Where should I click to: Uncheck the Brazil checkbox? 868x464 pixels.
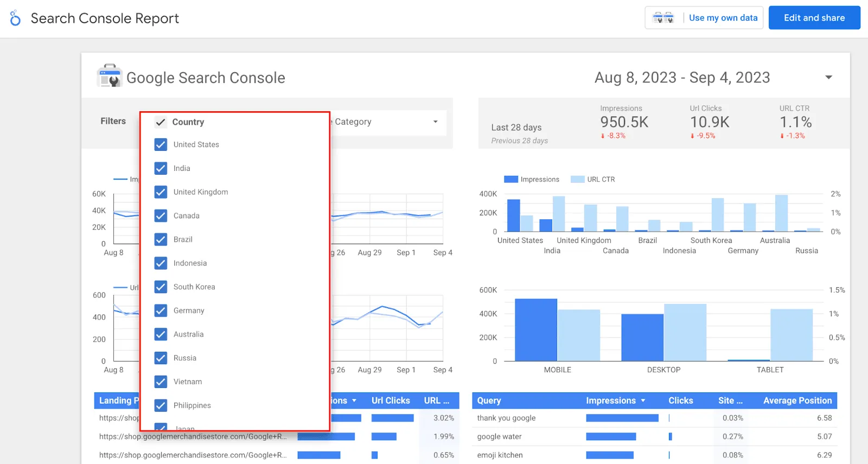[x=161, y=239]
